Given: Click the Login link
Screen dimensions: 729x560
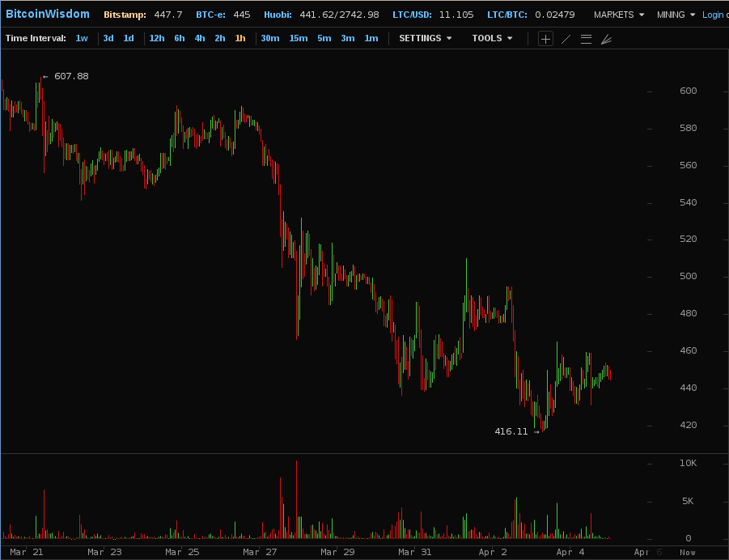Looking at the screenshot, I should [x=714, y=15].
